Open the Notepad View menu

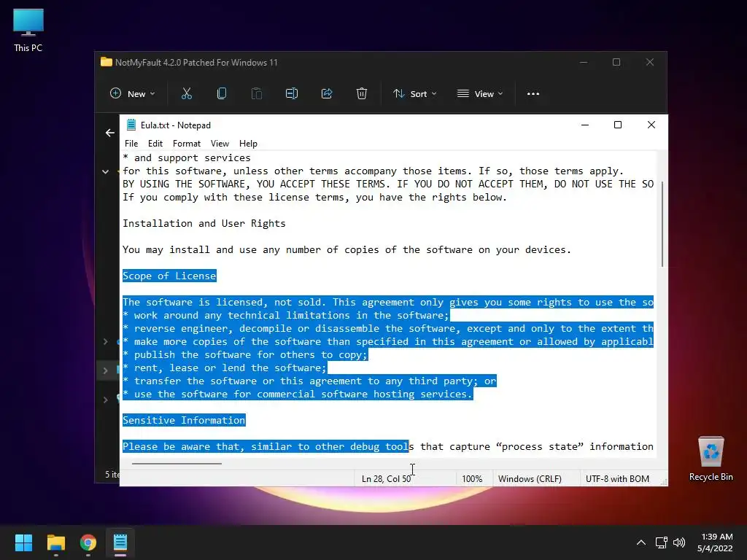(x=220, y=144)
